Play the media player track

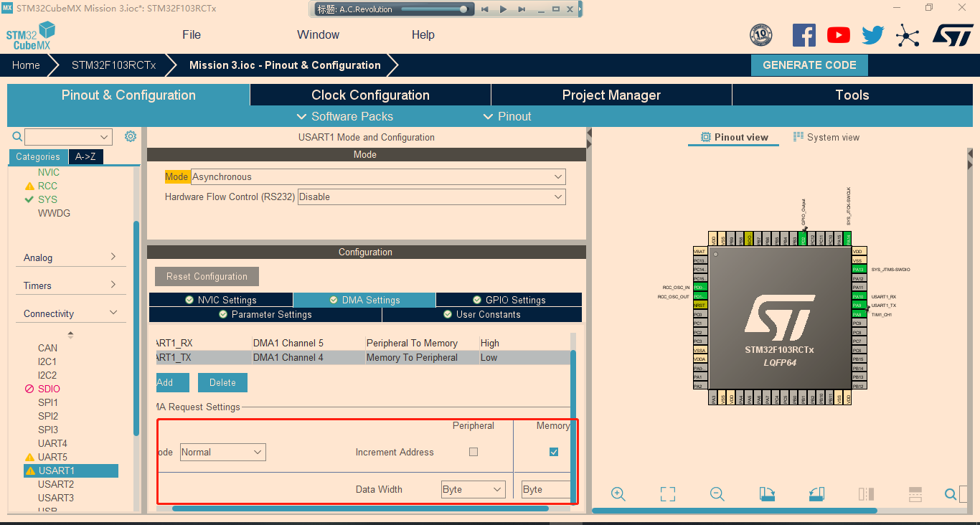(503, 9)
